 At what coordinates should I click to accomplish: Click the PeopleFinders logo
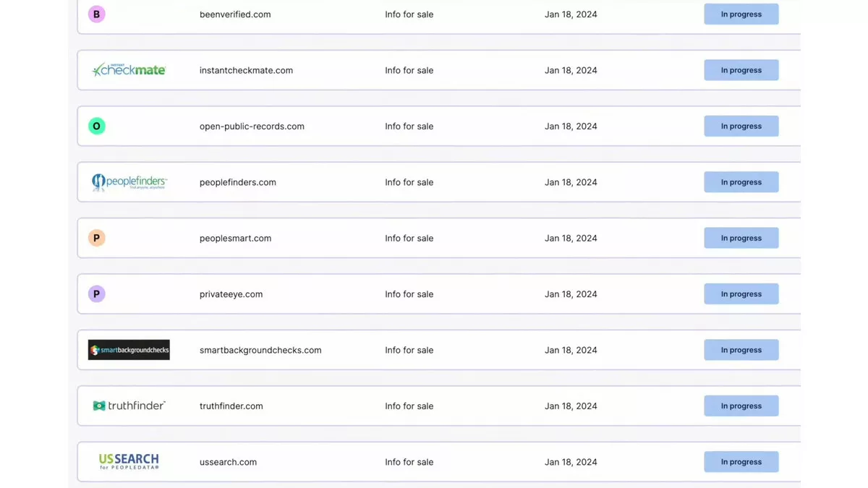pos(129,181)
